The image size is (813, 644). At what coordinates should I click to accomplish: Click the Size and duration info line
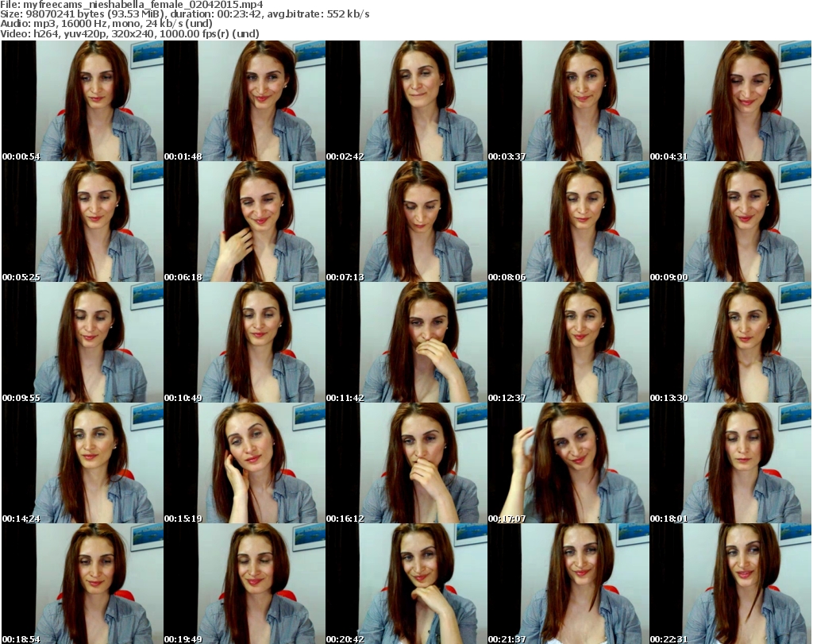point(184,14)
